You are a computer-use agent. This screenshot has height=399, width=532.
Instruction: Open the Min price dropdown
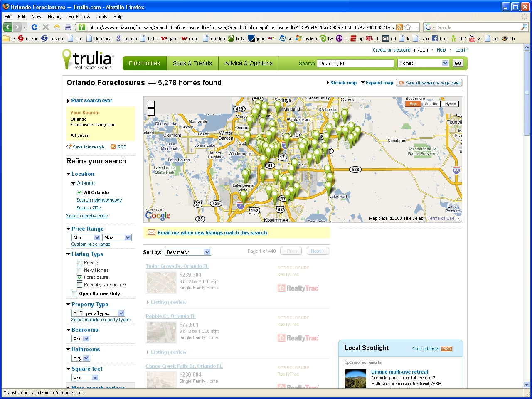[x=86, y=238]
